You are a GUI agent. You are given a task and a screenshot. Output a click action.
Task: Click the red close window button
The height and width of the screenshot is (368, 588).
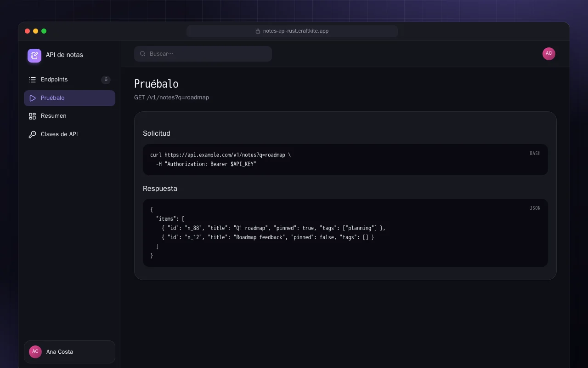click(28, 31)
